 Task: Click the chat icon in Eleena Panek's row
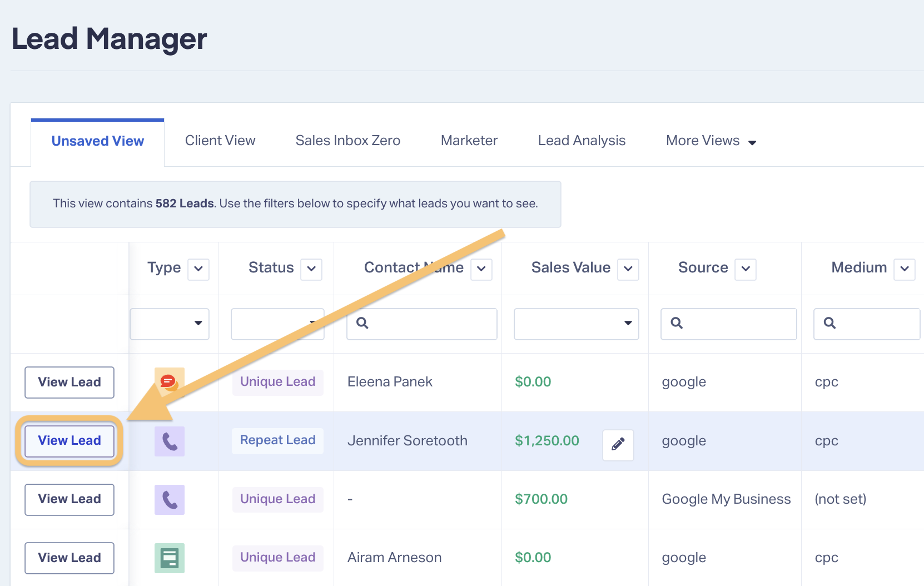[x=169, y=382]
